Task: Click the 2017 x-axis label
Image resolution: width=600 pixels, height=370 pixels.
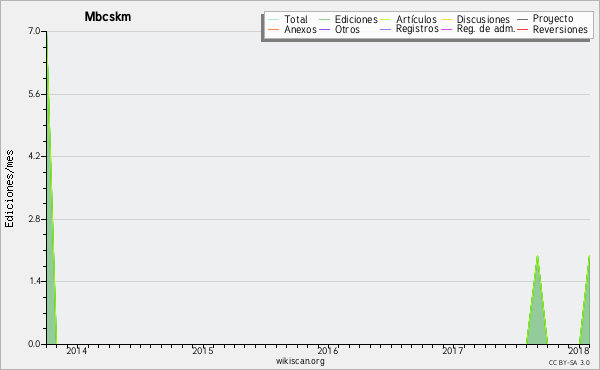Action: 453,351
